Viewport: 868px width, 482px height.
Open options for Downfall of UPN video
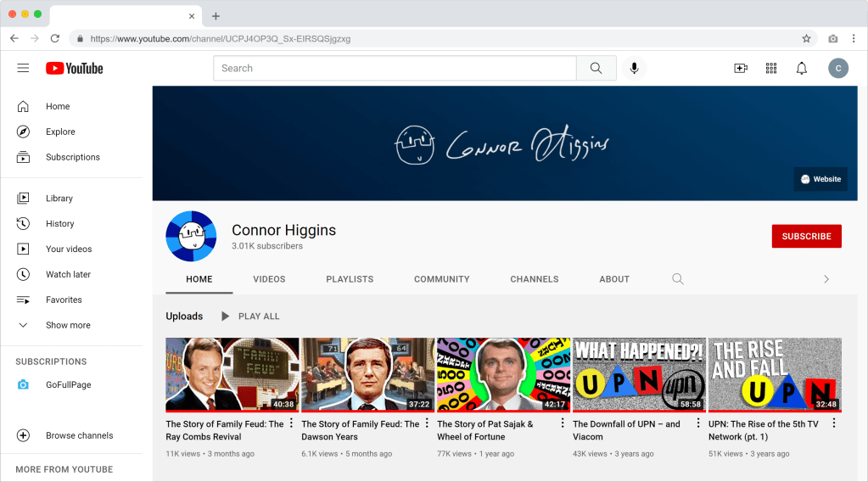click(698, 423)
